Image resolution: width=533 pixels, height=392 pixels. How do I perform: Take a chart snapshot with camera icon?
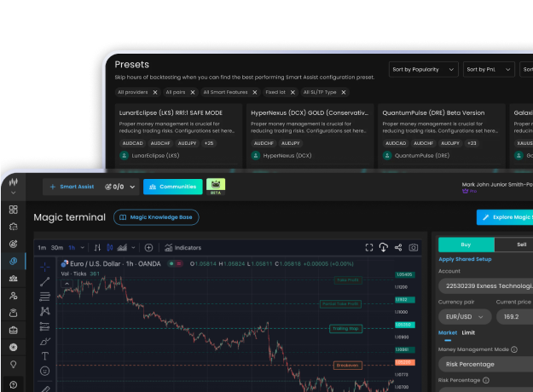(414, 247)
